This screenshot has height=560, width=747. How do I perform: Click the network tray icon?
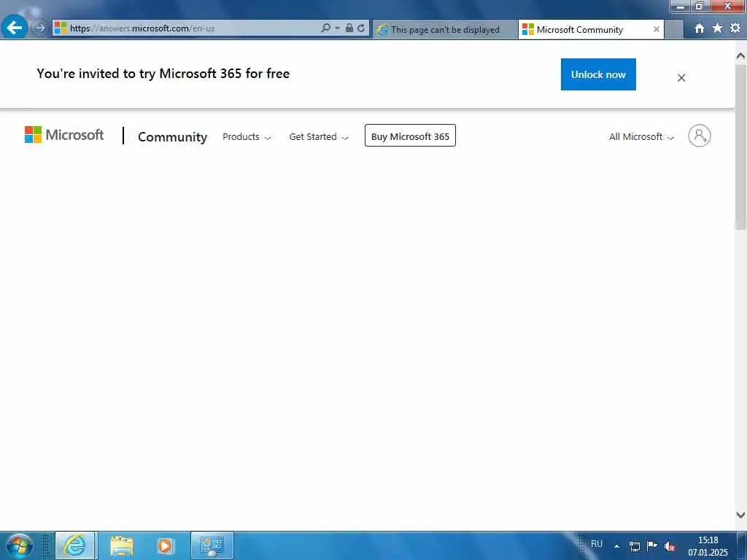click(635, 546)
